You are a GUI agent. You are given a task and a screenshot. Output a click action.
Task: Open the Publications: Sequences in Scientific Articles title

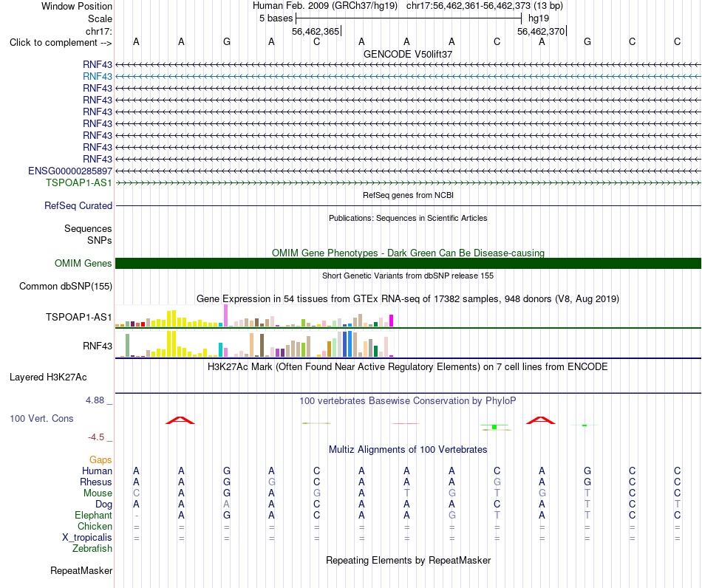click(408, 218)
